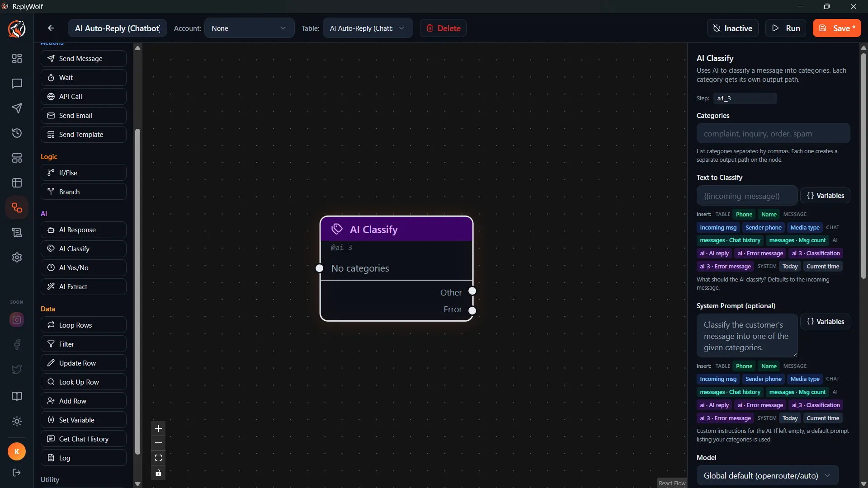868x488 pixels.
Task: Open the Account dropdown showing None
Action: pyautogui.click(x=249, y=28)
